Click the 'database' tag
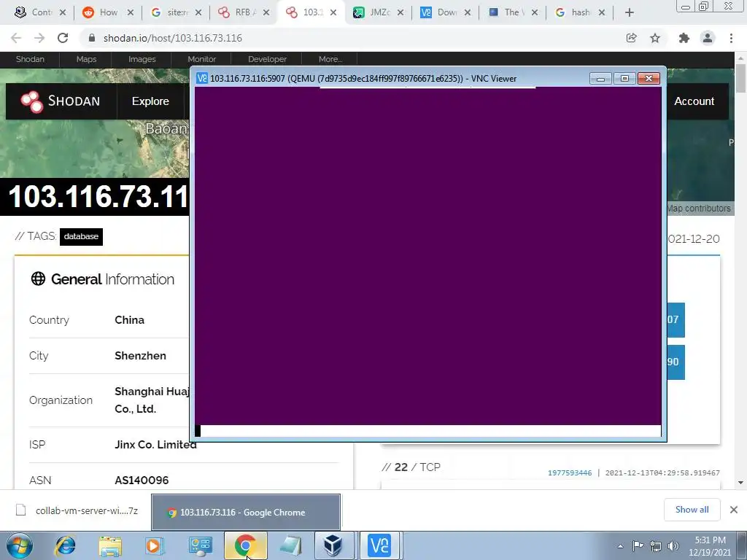 pyautogui.click(x=81, y=237)
